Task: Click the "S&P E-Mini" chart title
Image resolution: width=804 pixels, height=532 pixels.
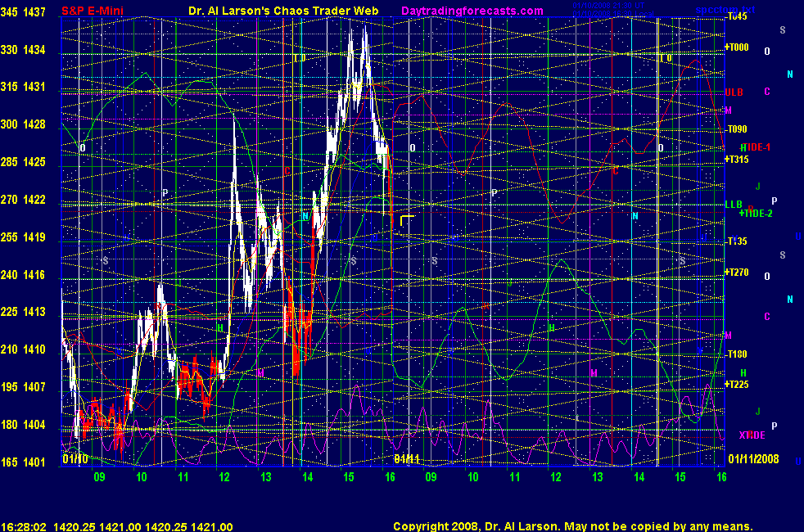Action: 93,11
